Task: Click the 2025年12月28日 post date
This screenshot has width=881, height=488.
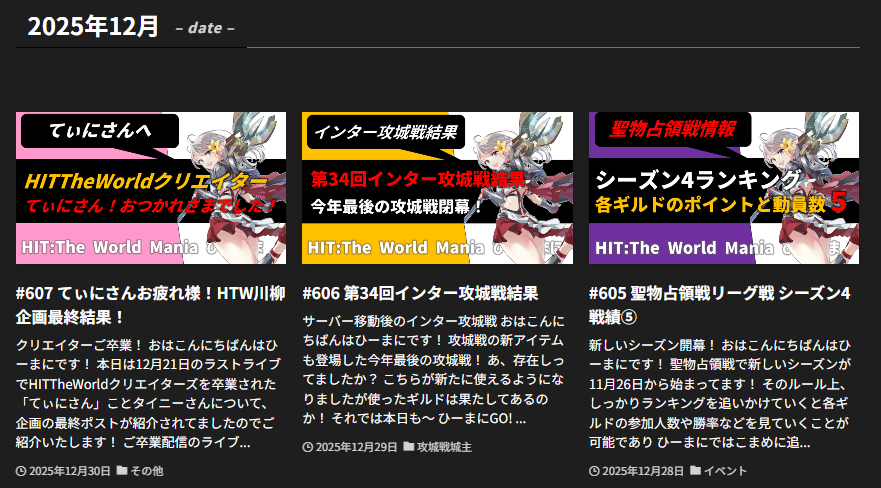Action: point(643,470)
